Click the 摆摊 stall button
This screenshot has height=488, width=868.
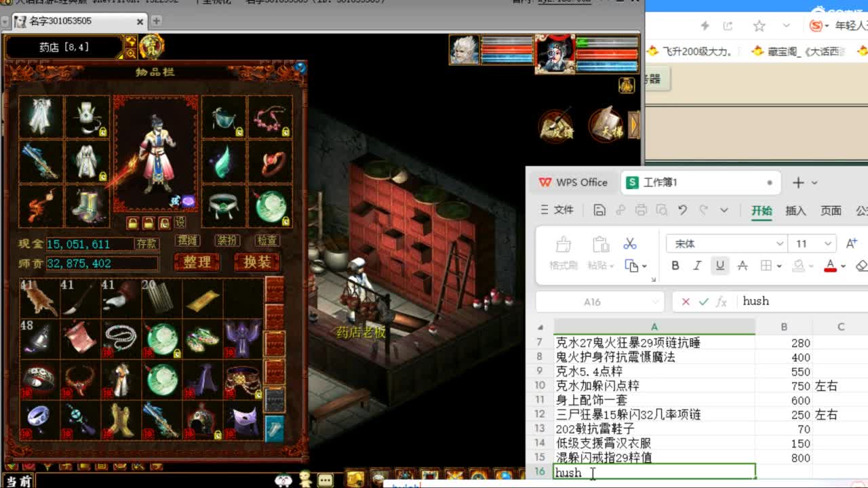coord(187,241)
